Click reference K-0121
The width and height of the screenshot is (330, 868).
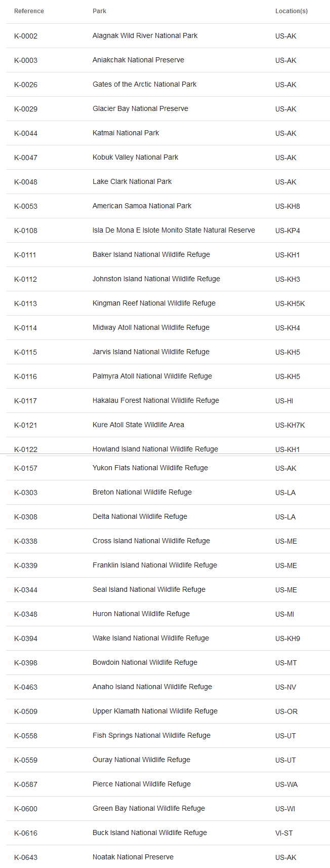(x=26, y=425)
